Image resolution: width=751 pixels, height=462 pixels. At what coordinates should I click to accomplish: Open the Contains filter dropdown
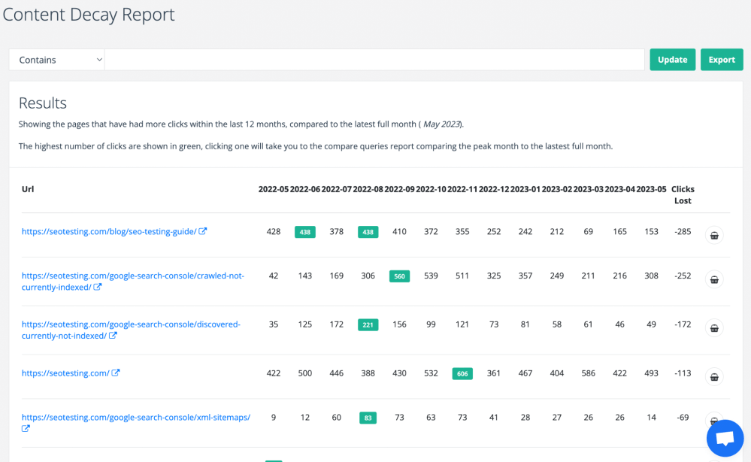pyautogui.click(x=57, y=60)
